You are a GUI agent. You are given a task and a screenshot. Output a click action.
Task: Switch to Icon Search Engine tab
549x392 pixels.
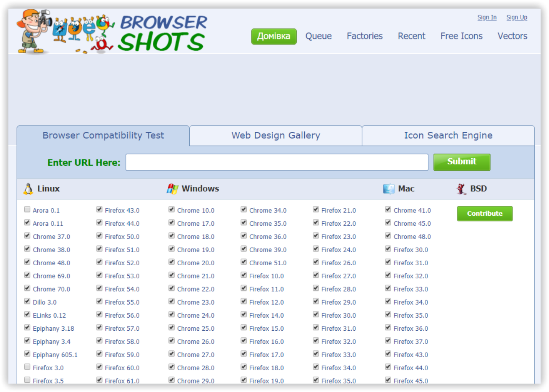[448, 136]
